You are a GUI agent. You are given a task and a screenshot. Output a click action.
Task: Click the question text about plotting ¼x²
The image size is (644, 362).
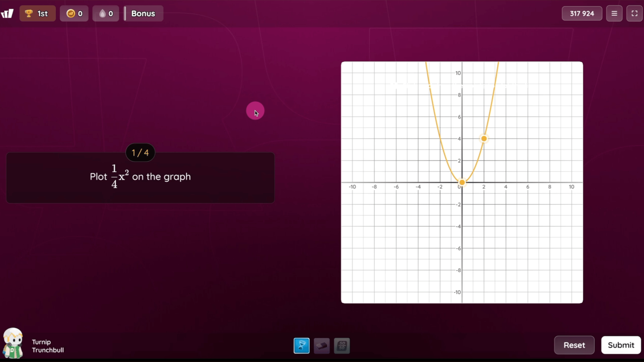click(140, 177)
